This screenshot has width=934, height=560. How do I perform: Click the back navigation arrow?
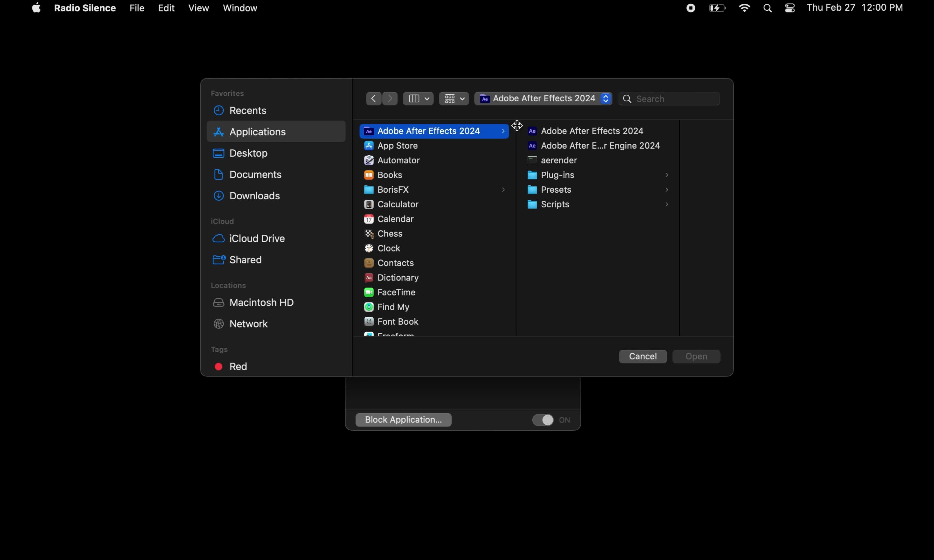tap(373, 99)
